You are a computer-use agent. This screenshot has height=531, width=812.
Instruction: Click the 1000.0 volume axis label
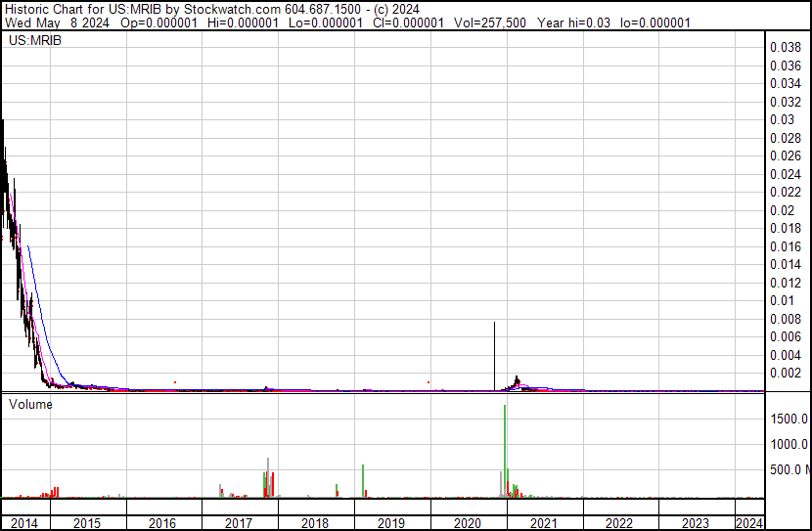[789, 444]
